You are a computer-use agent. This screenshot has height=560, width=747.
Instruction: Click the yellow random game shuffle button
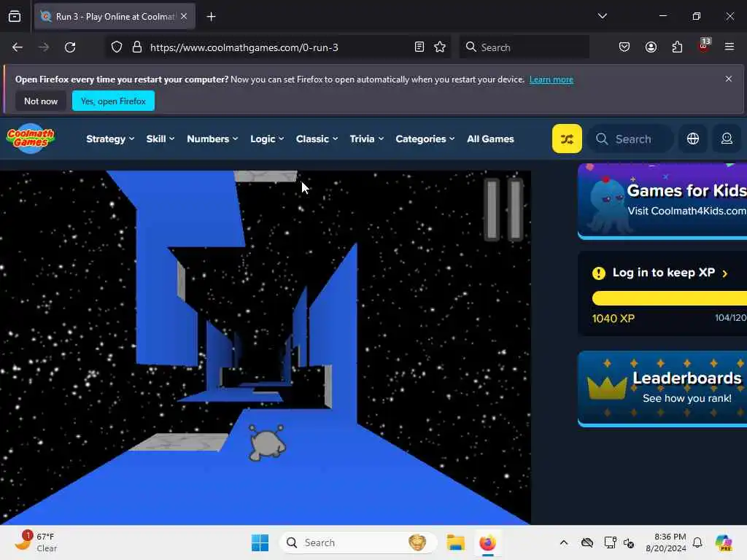pos(566,139)
